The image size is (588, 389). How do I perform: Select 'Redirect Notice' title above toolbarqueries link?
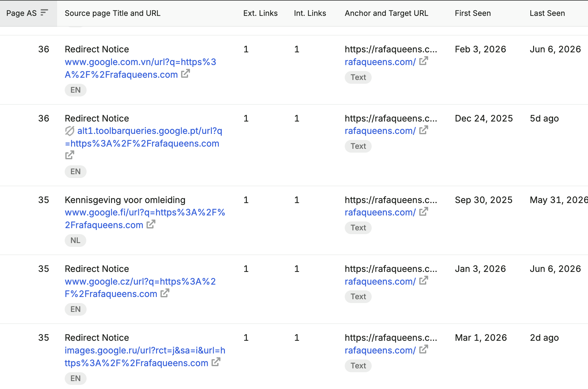pos(97,118)
